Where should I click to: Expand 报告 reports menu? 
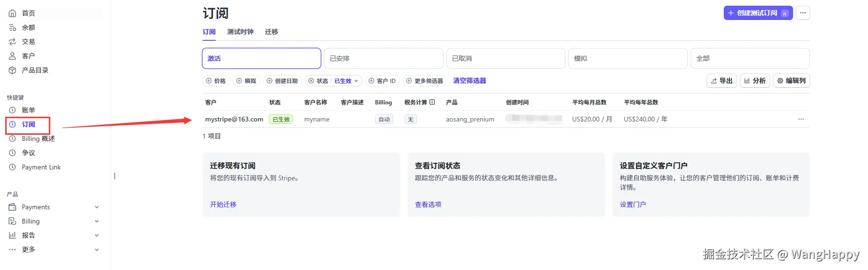(x=54, y=235)
